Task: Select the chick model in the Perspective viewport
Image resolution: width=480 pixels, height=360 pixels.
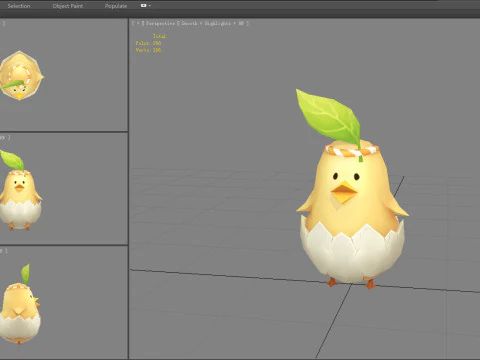Action: tap(352, 200)
